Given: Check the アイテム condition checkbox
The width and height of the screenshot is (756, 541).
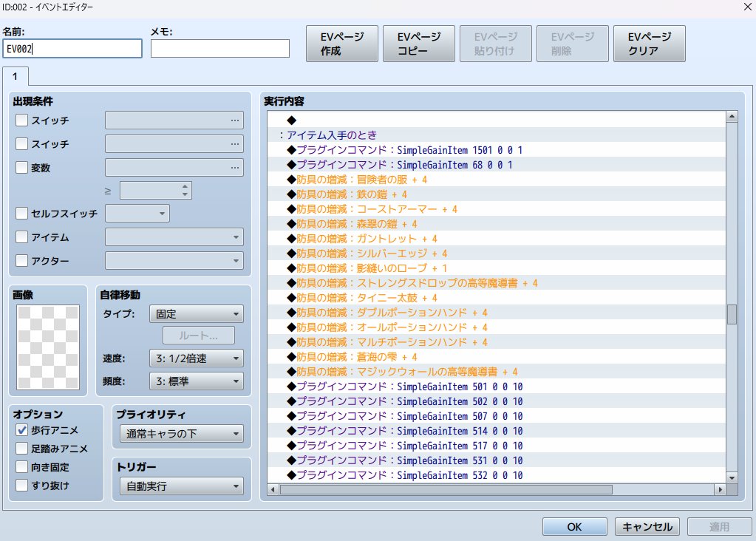Looking at the screenshot, I should 21,237.
